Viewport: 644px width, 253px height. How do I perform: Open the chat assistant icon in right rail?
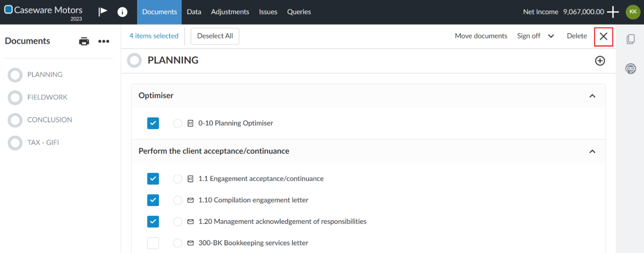[x=630, y=69]
